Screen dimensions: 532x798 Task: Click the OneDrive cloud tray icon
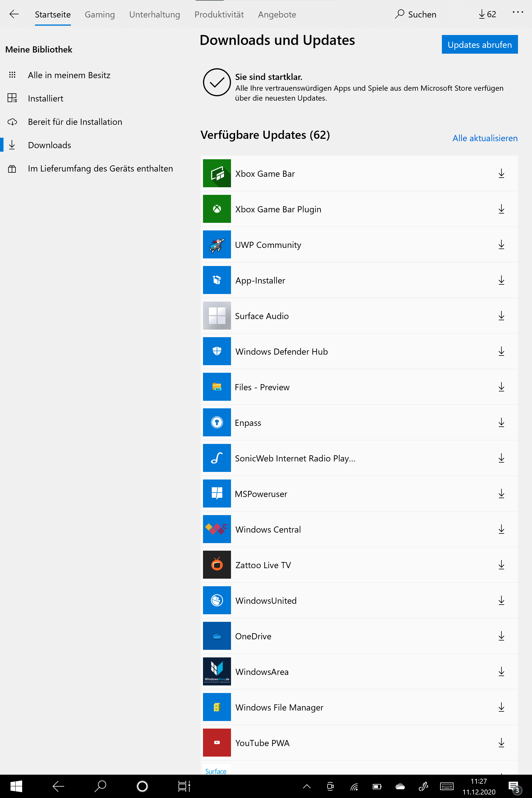point(400,786)
